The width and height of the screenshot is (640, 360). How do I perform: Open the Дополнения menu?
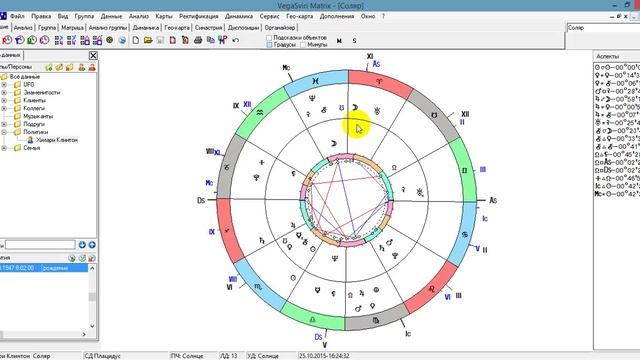pos(337,16)
